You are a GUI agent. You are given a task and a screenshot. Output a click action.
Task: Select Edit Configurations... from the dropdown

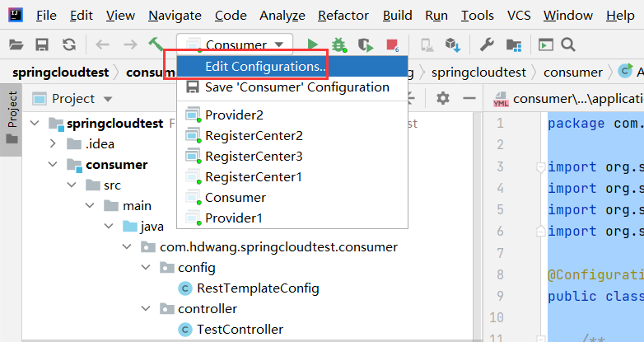coord(264,66)
